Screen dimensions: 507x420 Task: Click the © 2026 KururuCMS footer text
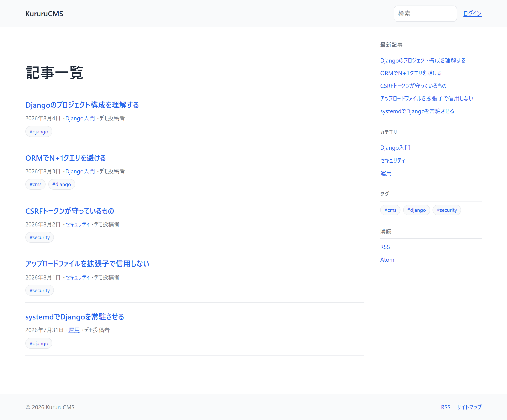pyautogui.click(x=50, y=407)
